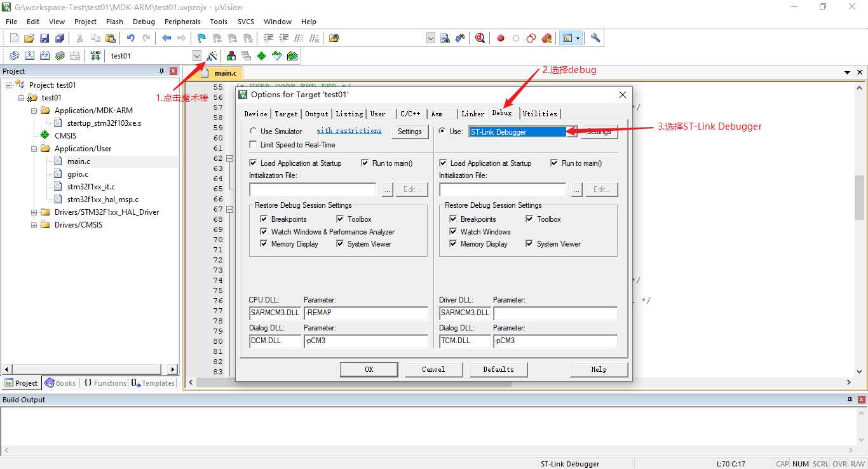
Task: Insert a breakpoint with the red dot
Action: tap(501, 38)
